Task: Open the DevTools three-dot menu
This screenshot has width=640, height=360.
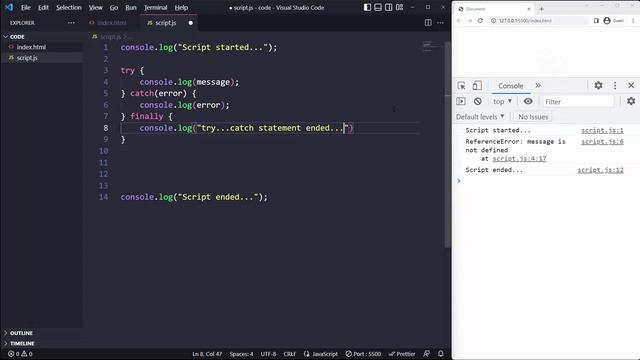Action: tap(615, 85)
